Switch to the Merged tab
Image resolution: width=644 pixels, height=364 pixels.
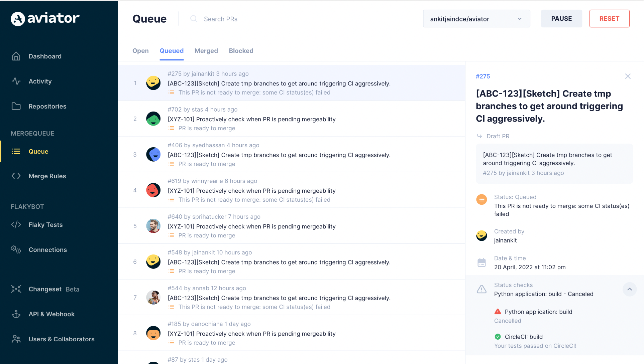click(x=206, y=51)
